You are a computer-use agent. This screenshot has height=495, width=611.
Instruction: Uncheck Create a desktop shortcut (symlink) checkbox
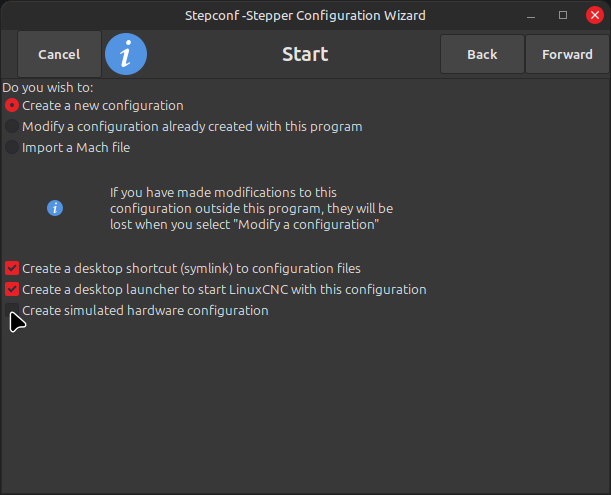(x=12, y=268)
